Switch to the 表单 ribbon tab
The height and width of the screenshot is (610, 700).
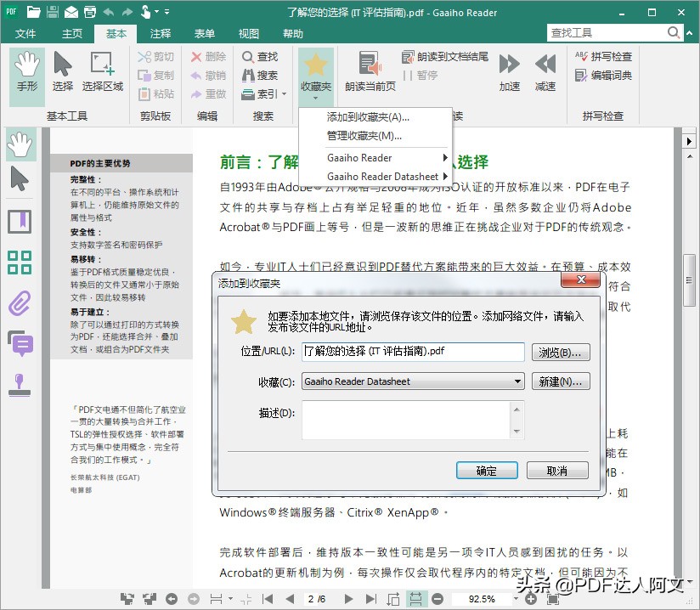[x=205, y=33]
